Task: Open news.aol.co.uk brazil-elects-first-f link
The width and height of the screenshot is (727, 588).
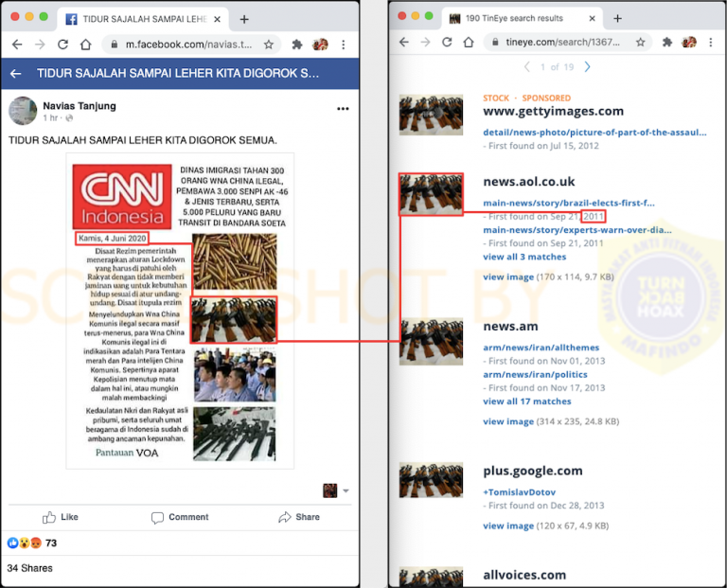Action: 568,203
